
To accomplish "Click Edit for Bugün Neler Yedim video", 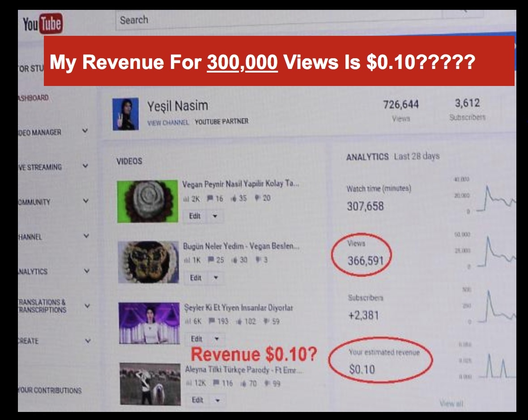I will pos(196,278).
